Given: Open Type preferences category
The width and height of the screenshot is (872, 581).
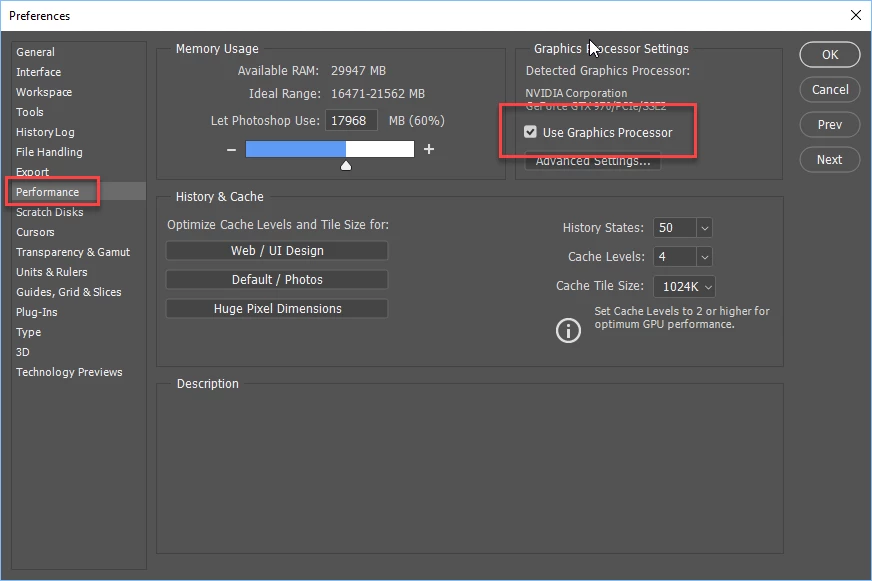Looking at the screenshot, I should coord(28,332).
